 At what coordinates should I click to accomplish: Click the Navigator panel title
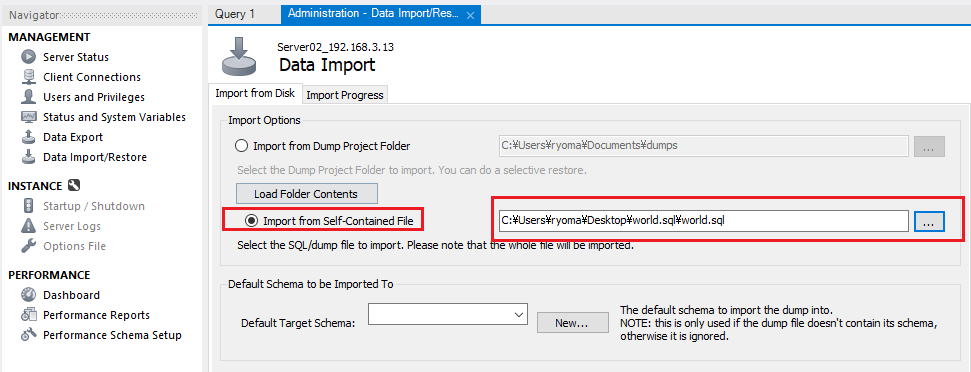click(x=34, y=14)
